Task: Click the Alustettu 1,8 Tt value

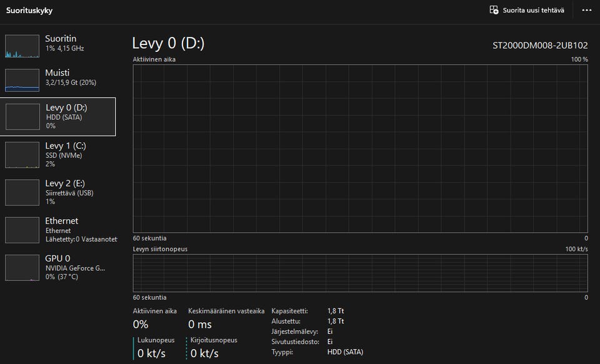Action: [x=336, y=321]
